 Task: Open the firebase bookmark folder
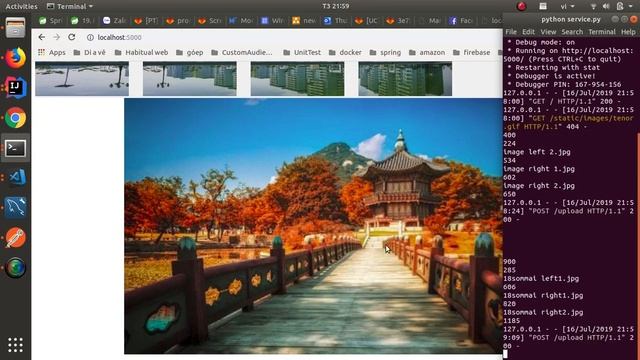coord(471,52)
